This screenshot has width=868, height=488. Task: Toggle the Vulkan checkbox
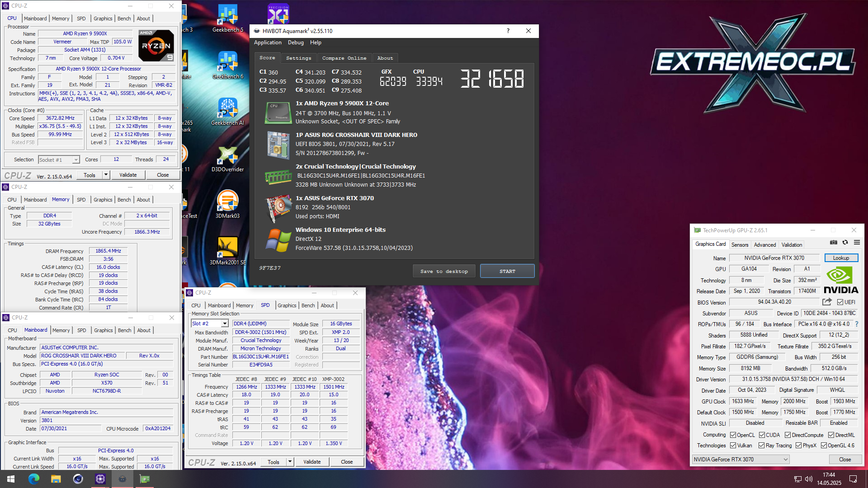tap(733, 446)
